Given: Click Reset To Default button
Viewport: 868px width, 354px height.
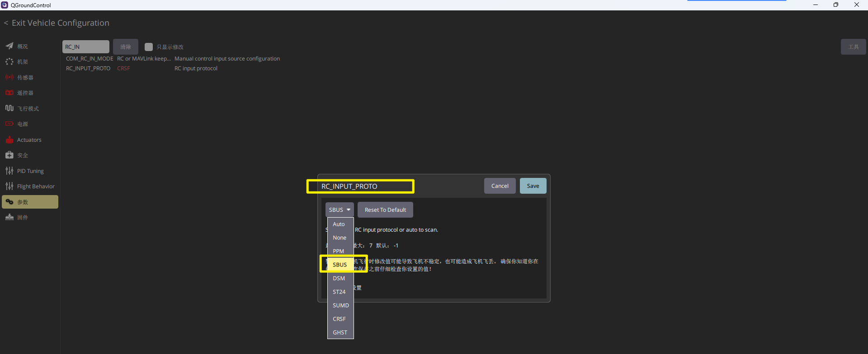Looking at the screenshot, I should click(385, 210).
